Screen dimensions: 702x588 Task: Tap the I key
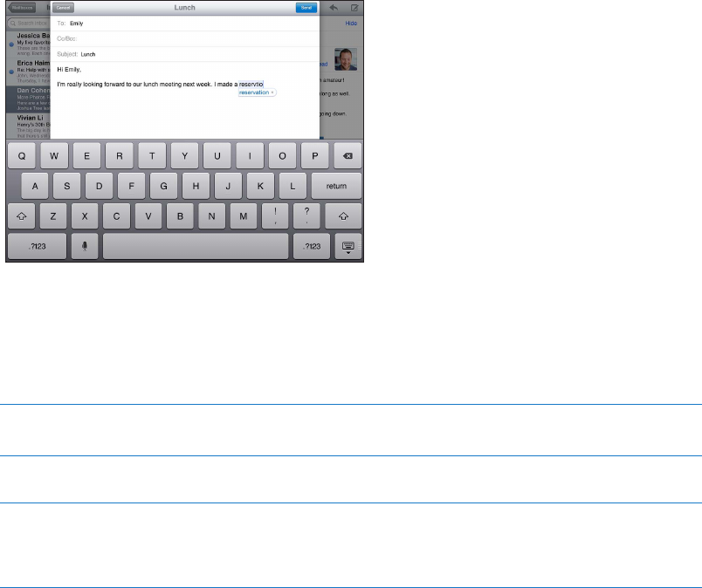click(x=250, y=156)
